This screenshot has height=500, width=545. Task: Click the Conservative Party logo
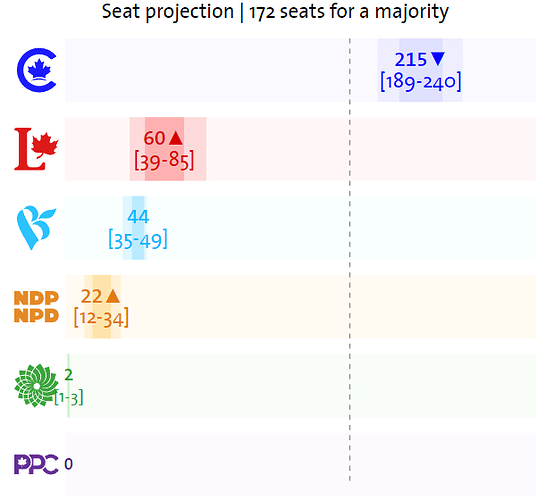(x=37, y=70)
